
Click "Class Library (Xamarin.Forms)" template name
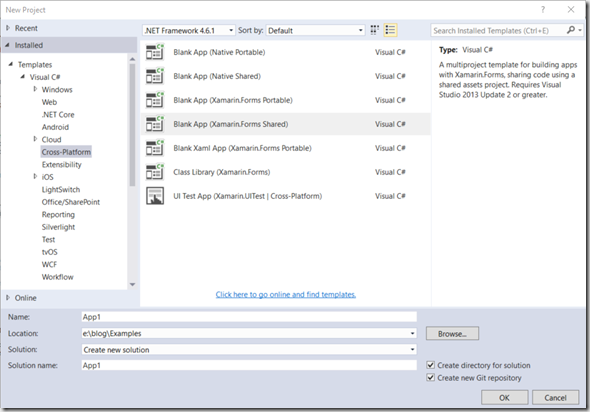(222, 172)
